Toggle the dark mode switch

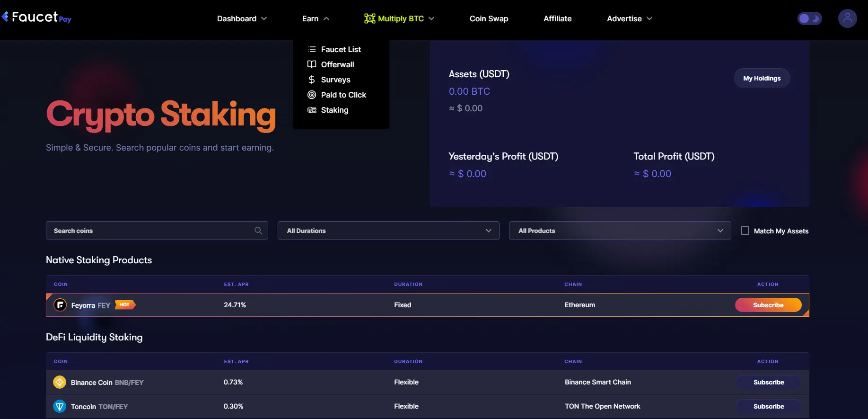click(x=809, y=18)
